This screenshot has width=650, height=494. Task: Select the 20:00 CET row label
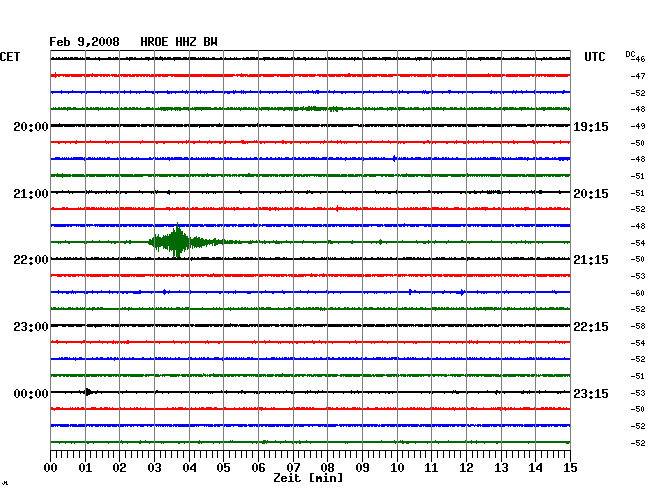[31, 126]
